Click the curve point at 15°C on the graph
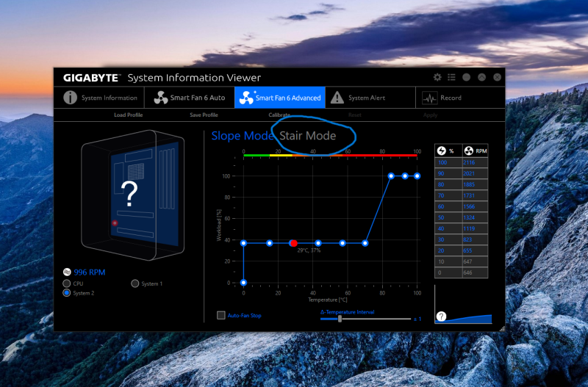 [269, 243]
